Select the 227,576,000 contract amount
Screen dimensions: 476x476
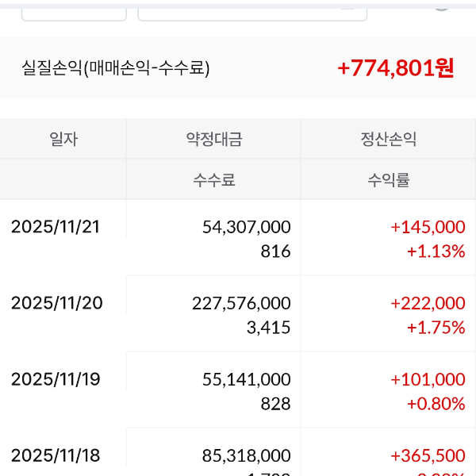[241, 303]
